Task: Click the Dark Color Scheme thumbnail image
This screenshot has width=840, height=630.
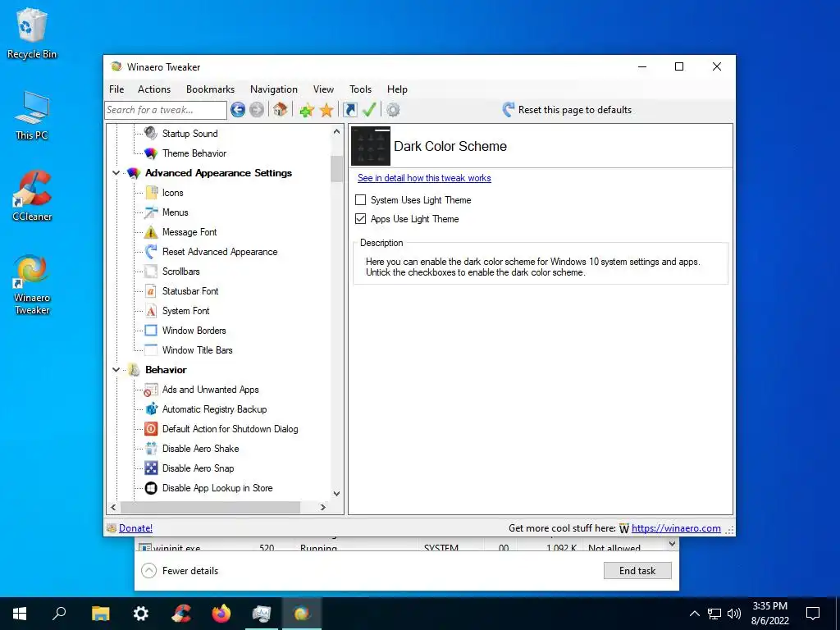Action: point(371,146)
